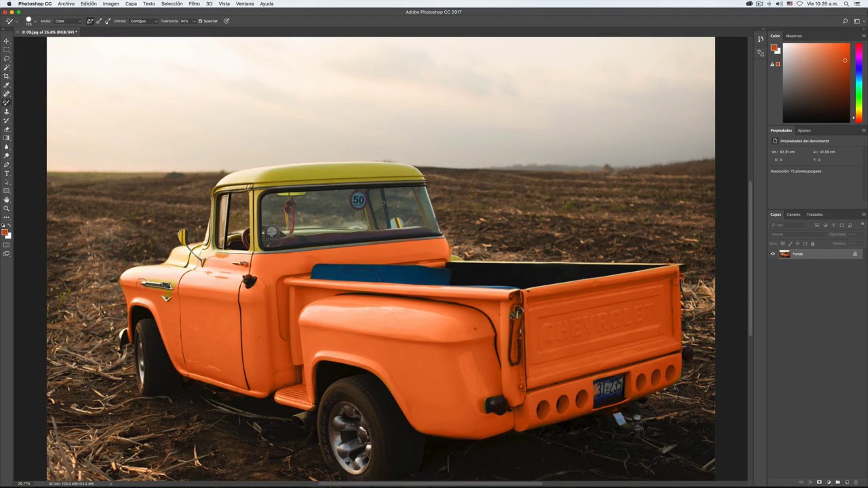Close the 09.jpg document tab
Image resolution: width=868 pixels, height=488 pixels.
(19, 32)
